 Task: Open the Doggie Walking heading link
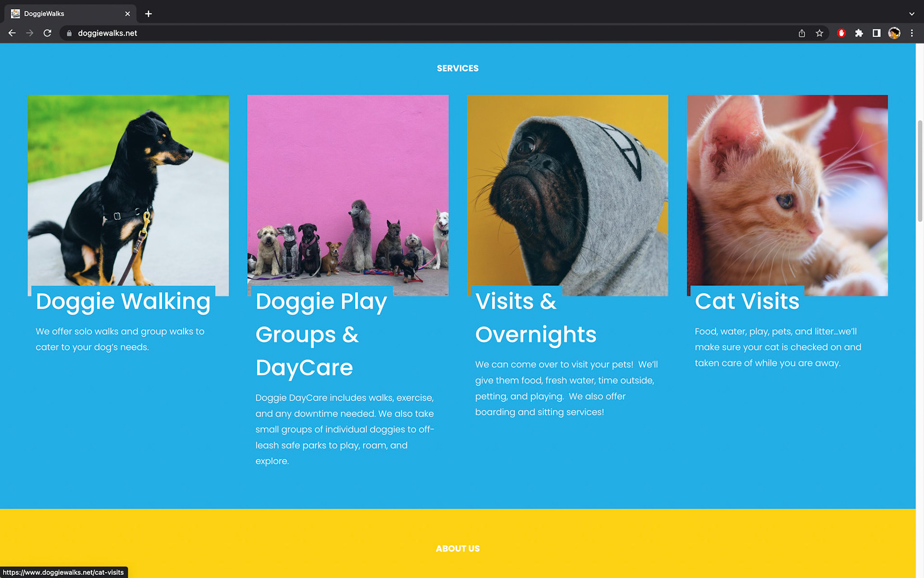[x=123, y=301]
